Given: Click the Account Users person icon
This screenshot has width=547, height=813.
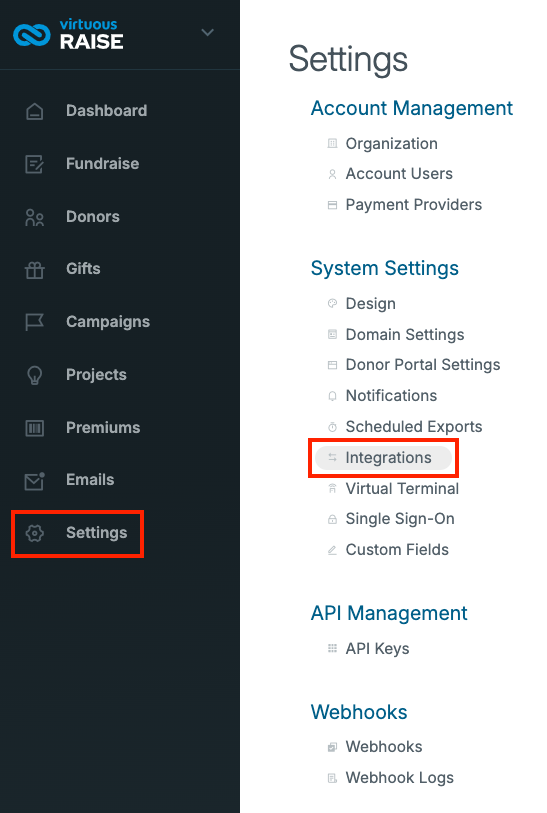Looking at the screenshot, I should 332,174.
